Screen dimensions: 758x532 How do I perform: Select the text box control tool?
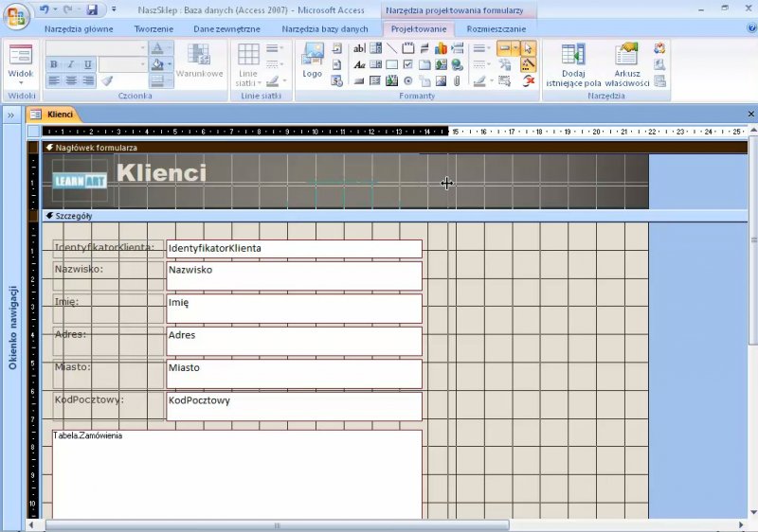pyautogui.click(x=359, y=48)
